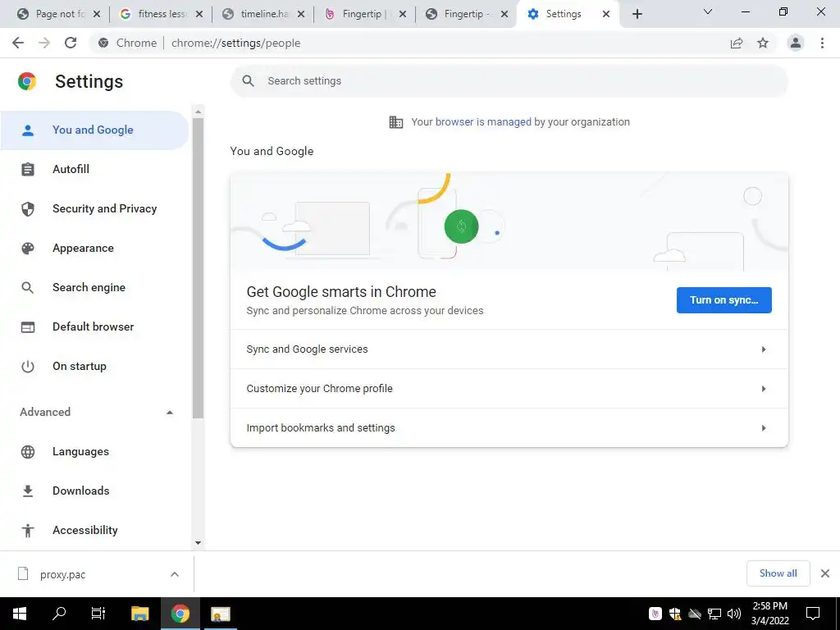Open the tab search chevron
Screen dimensions: 840x630
point(708,11)
